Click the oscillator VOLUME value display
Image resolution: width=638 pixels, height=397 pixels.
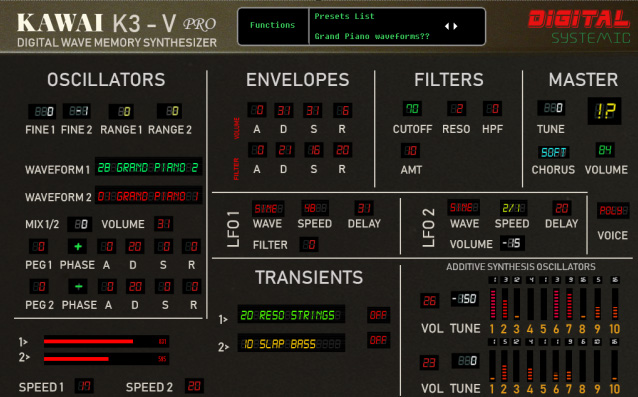coord(164,224)
